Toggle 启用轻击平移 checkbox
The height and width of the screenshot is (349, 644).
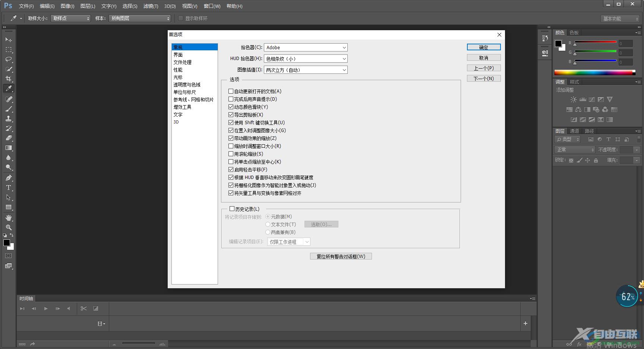231,169
